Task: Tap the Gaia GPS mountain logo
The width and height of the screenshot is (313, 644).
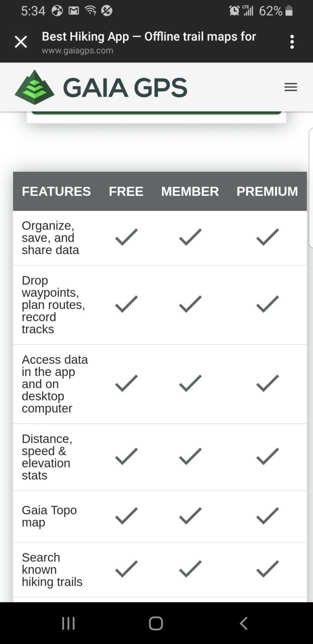Action: tap(34, 87)
